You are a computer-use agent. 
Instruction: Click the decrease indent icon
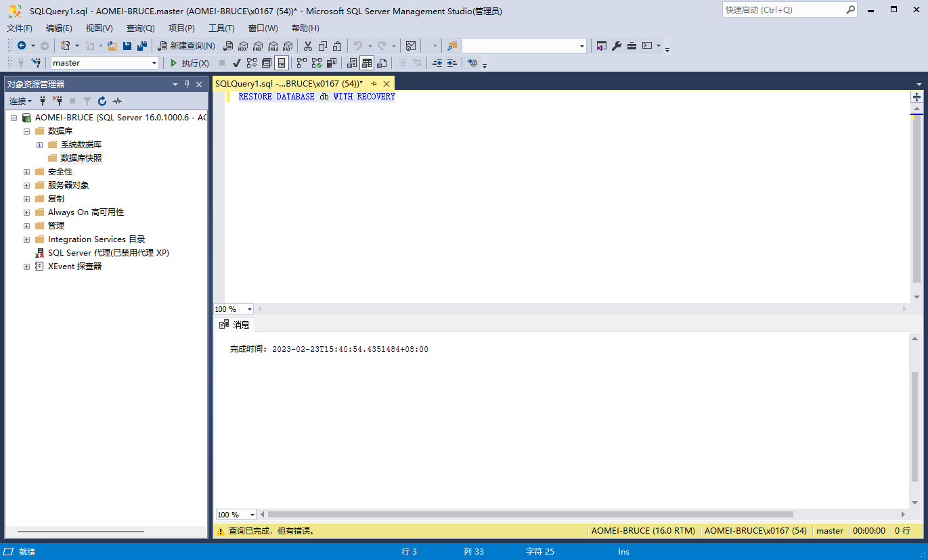tap(437, 63)
